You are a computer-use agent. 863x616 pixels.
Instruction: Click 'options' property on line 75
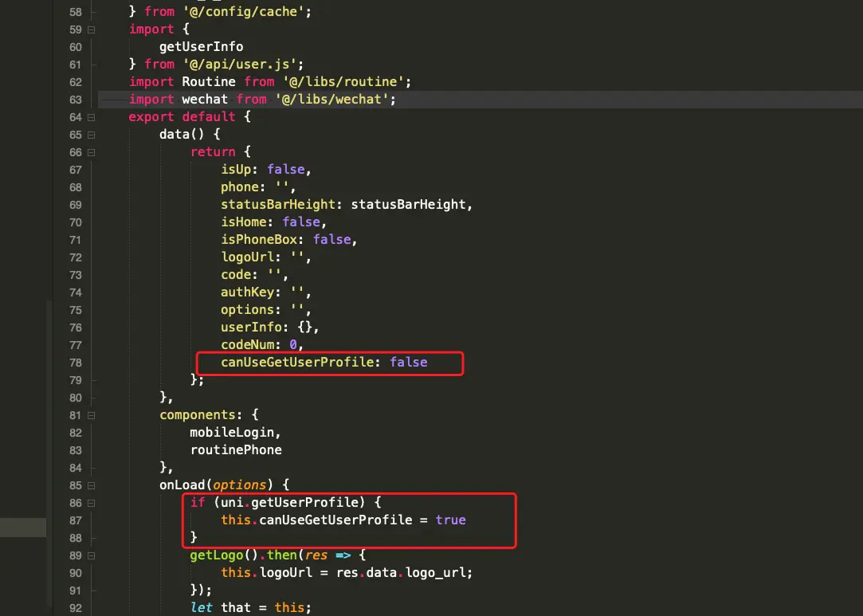coord(247,310)
